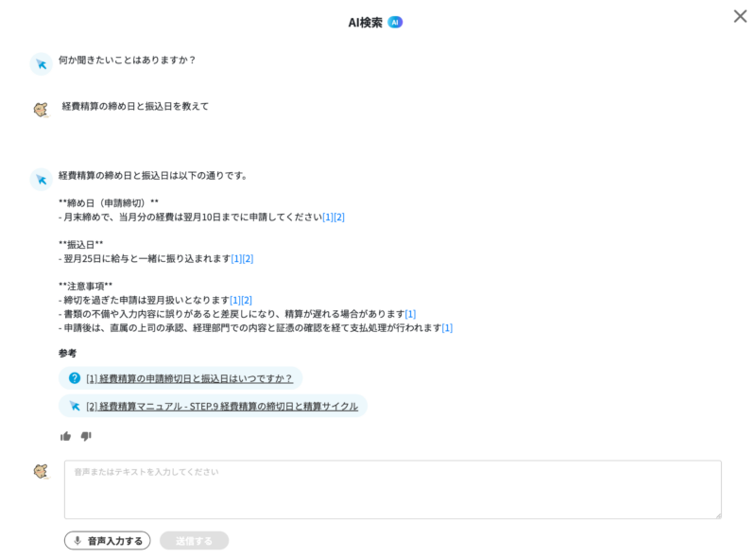Screen dimensions: 756x558
Task: Click citation [2] on the 翌月25日 line
Action: pyautogui.click(x=248, y=259)
